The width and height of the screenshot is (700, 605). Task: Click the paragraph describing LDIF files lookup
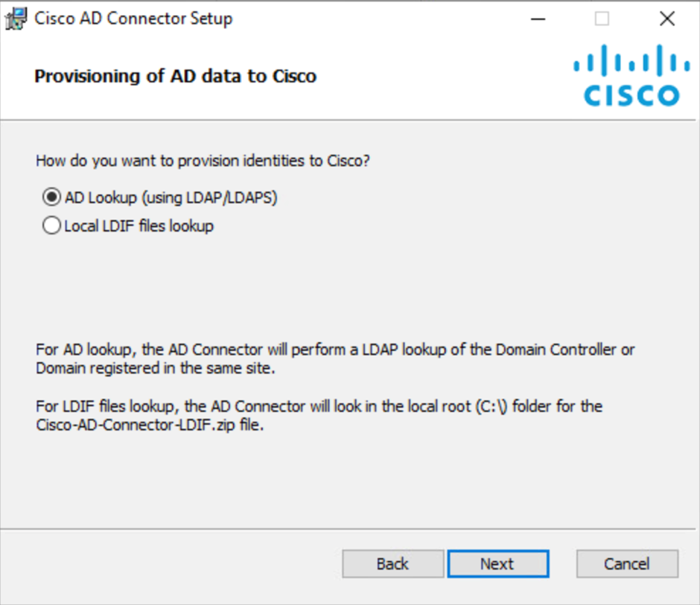(319, 416)
